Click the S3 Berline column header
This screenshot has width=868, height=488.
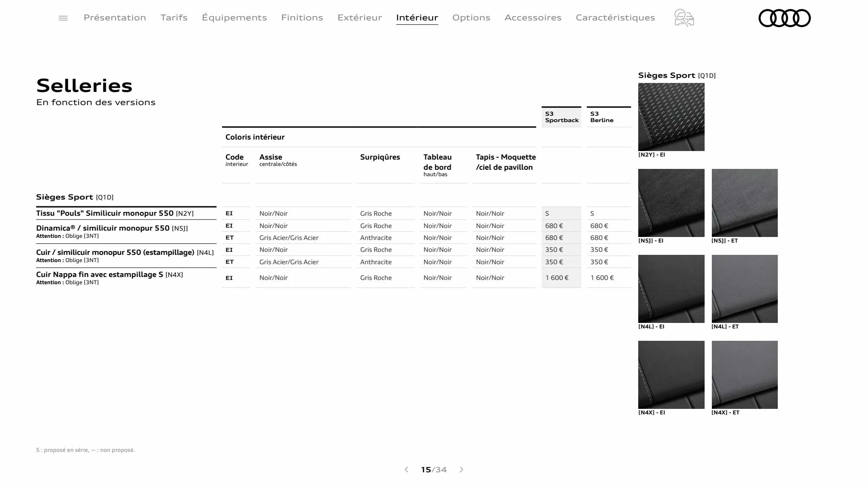608,117
